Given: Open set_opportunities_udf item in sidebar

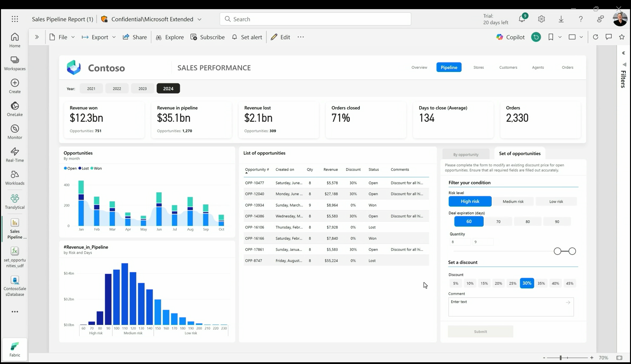Looking at the screenshot, I should click(15, 257).
